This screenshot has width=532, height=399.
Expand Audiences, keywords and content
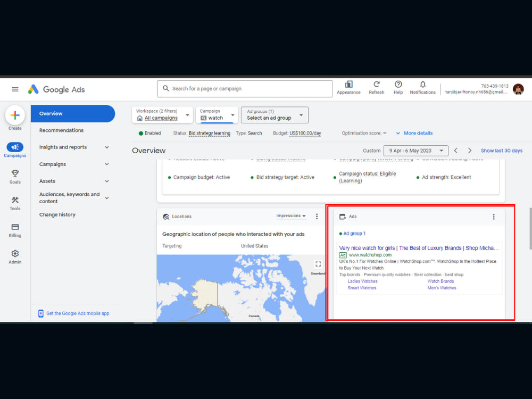coord(106,198)
